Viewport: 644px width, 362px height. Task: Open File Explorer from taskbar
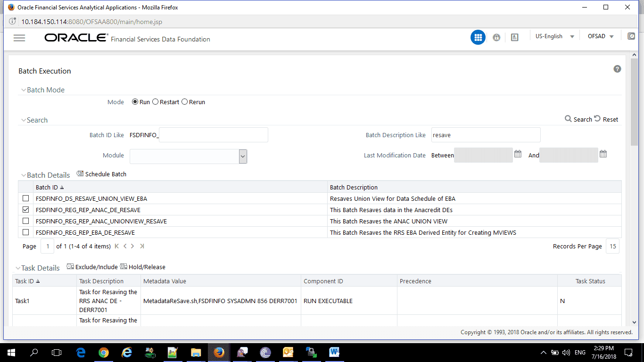[196, 352]
